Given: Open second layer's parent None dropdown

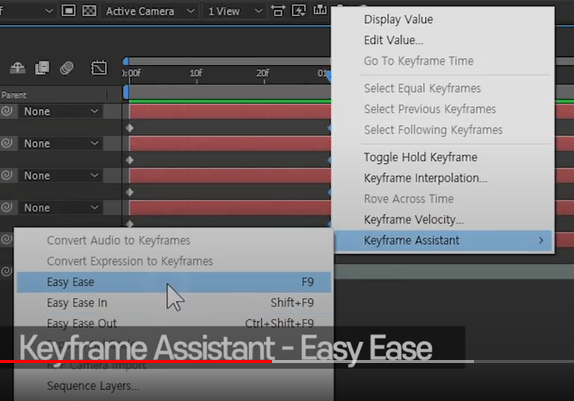Looking at the screenshot, I should [61, 144].
